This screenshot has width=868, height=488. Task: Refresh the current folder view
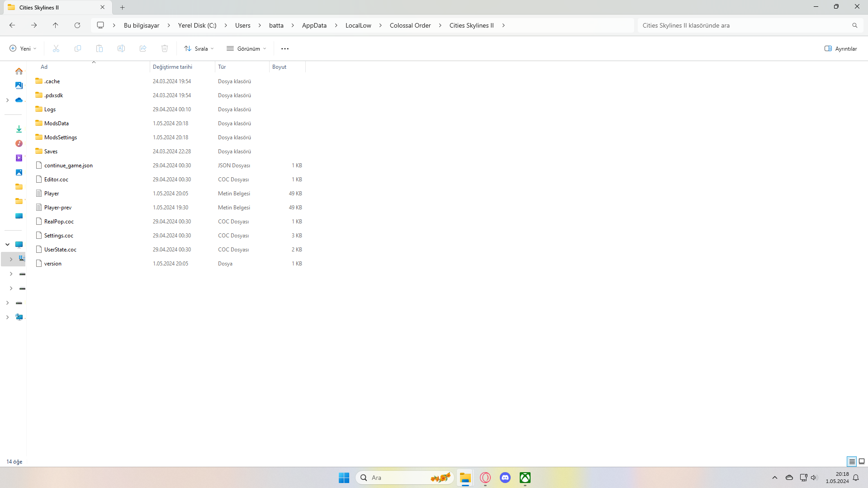click(x=77, y=25)
